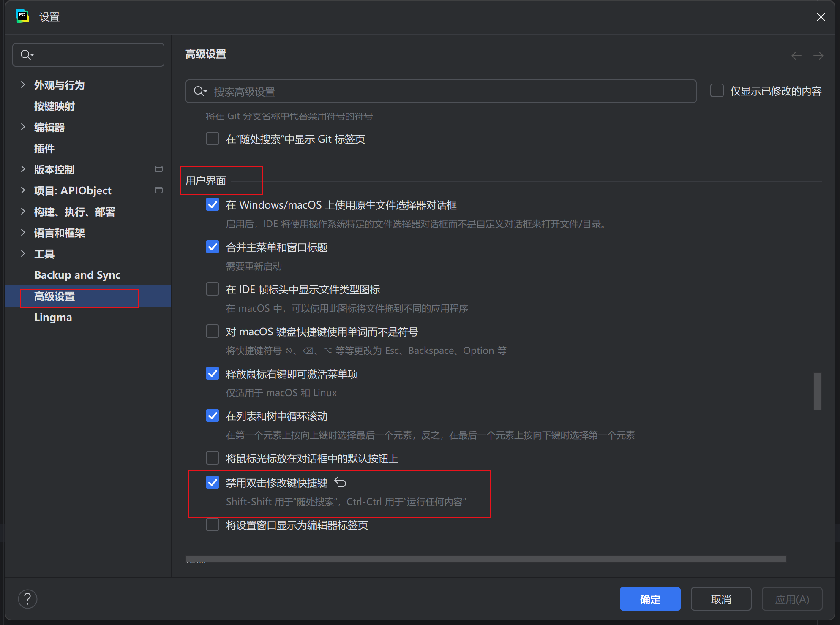Click project-level icon next to 项目: APIObject
Screen dimensions: 840x625
[x=159, y=190]
